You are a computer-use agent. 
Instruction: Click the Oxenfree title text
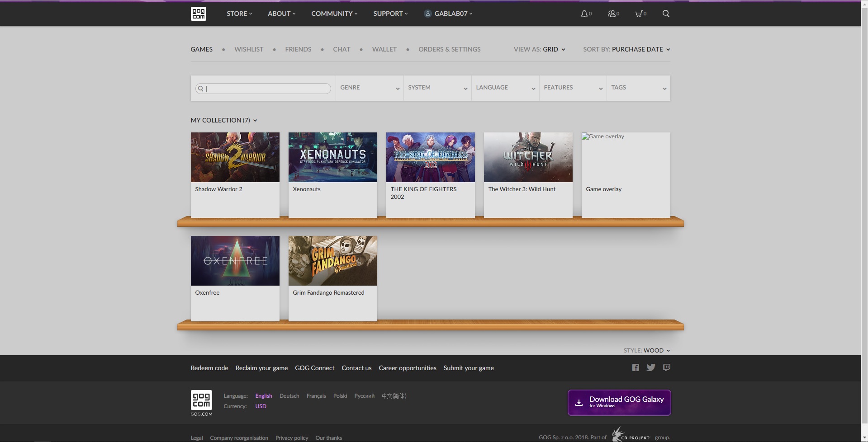pos(207,292)
